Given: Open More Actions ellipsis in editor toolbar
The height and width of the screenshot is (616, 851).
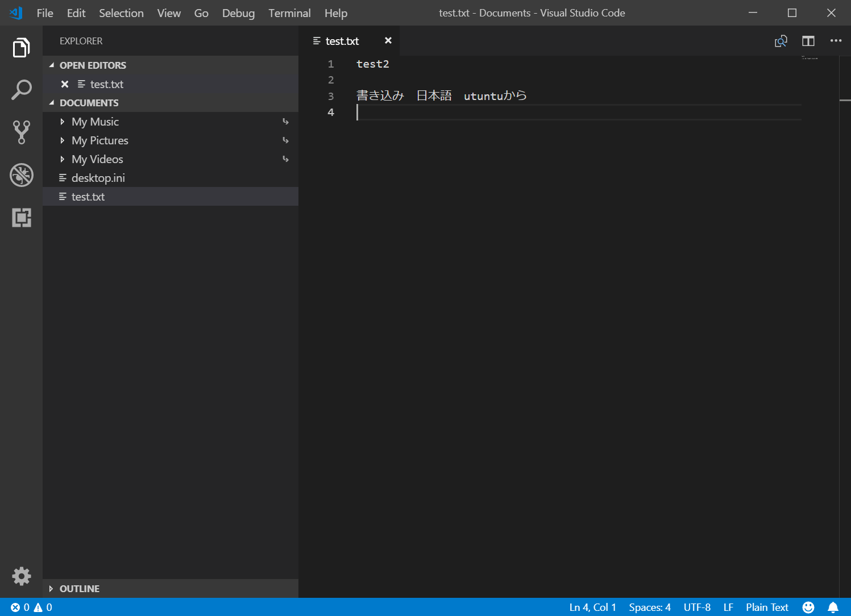Looking at the screenshot, I should point(835,41).
